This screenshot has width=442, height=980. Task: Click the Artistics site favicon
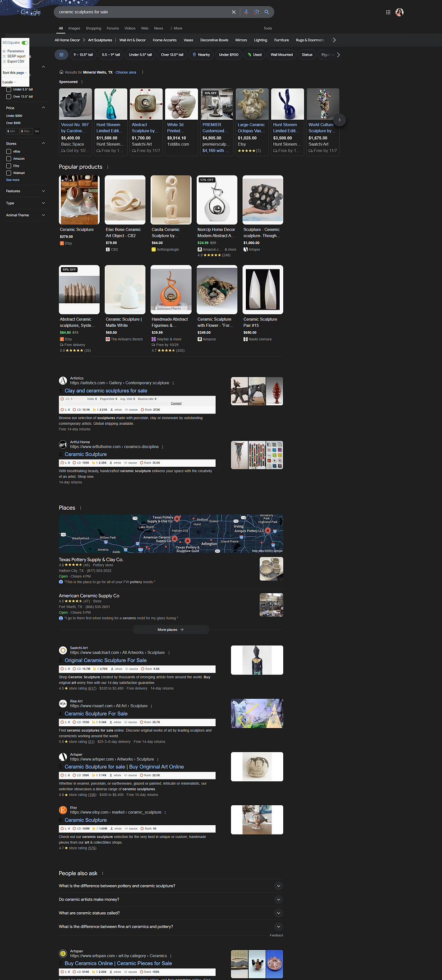[x=63, y=381]
